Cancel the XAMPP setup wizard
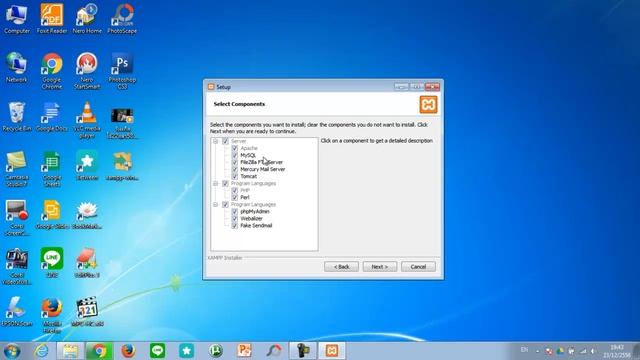Viewport: 640px width, 360px height. tap(418, 267)
